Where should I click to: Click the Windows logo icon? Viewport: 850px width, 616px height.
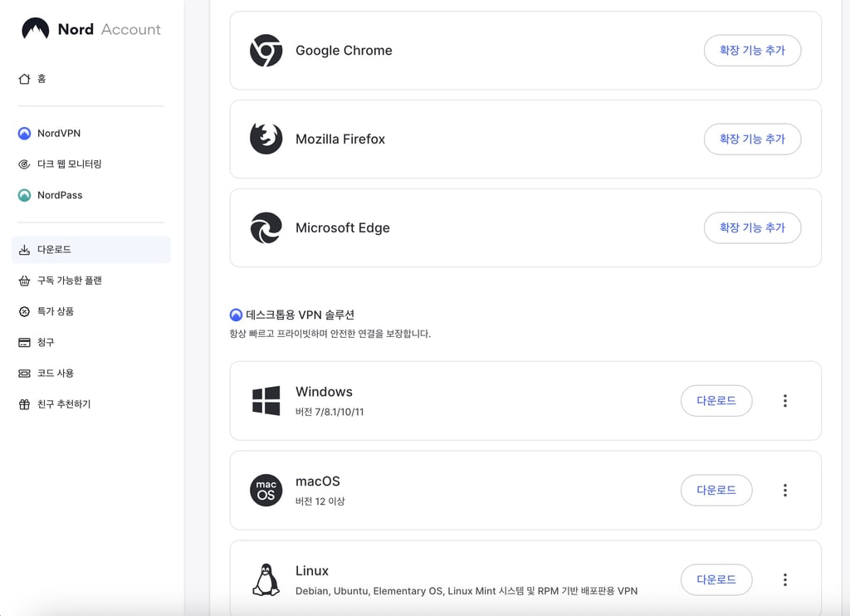(266, 401)
